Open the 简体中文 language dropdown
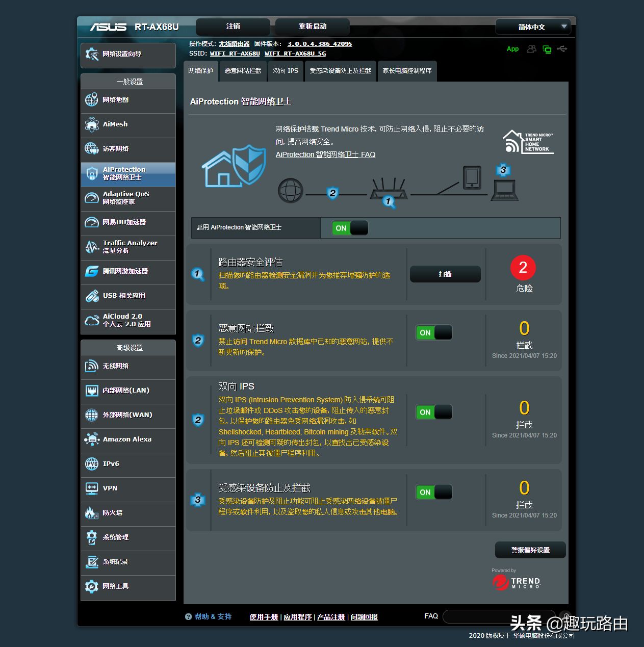The height and width of the screenshot is (647, 644). (x=533, y=27)
